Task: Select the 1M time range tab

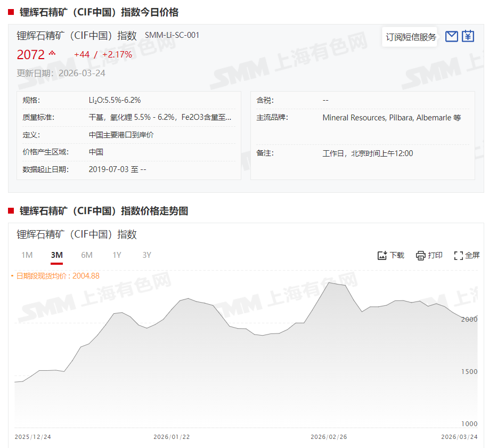Action: [x=27, y=255]
